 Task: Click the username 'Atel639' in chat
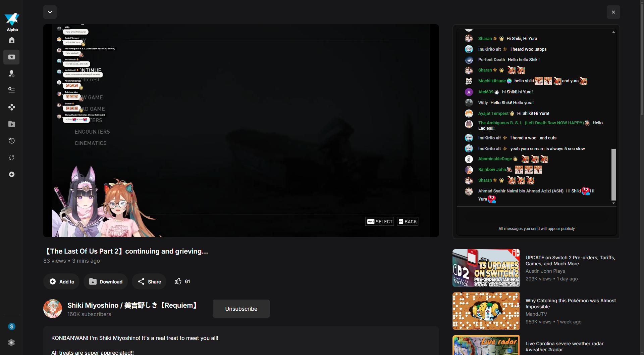486,92
